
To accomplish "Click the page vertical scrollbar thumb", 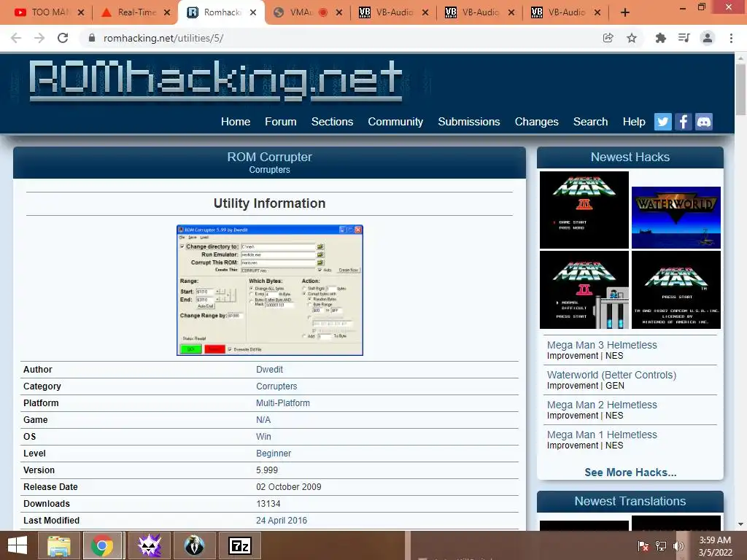I will click(x=740, y=89).
